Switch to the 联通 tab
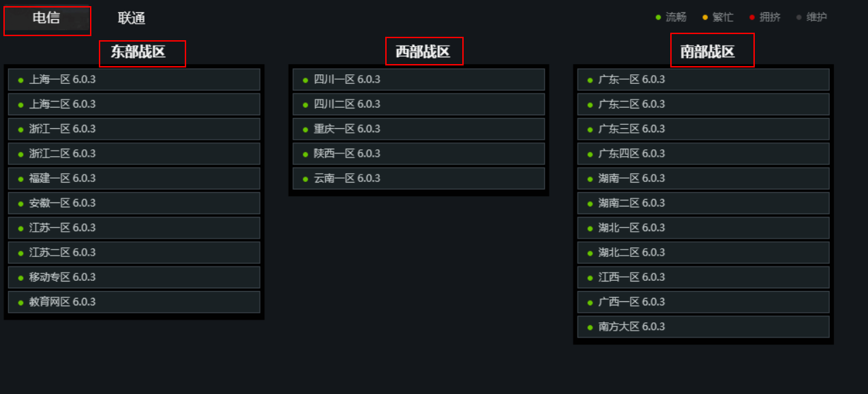The width and height of the screenshot is (868, 394). [x=132, y=18]
